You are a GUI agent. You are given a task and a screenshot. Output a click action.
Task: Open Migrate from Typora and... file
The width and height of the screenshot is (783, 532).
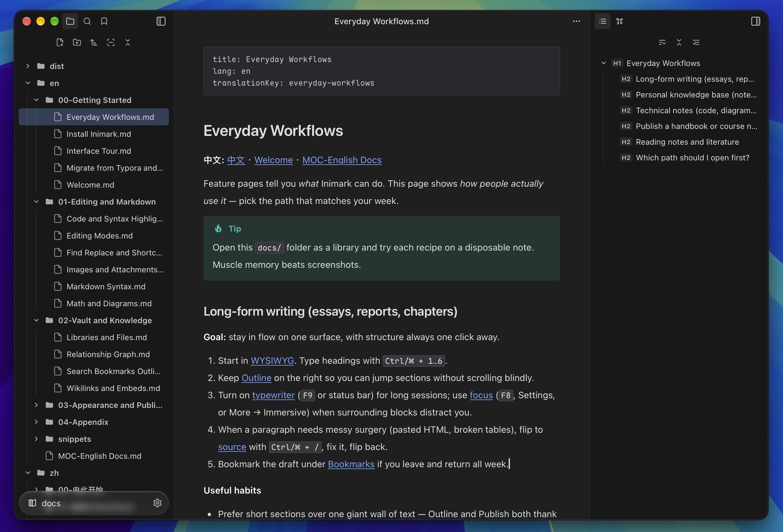[x=94, y=168]
